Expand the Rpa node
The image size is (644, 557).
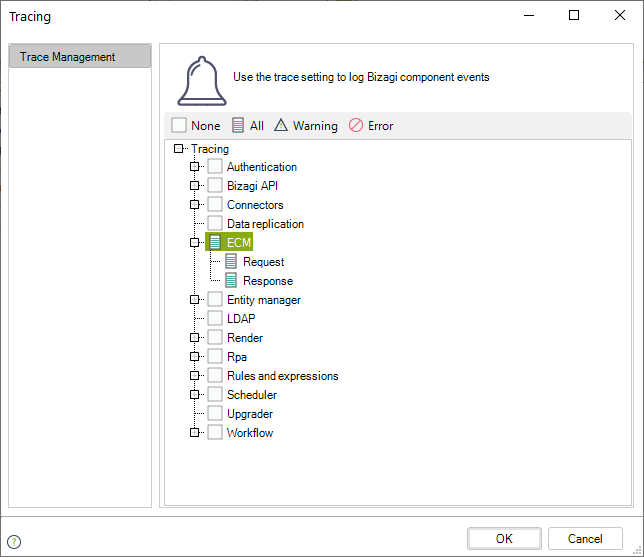194,356
